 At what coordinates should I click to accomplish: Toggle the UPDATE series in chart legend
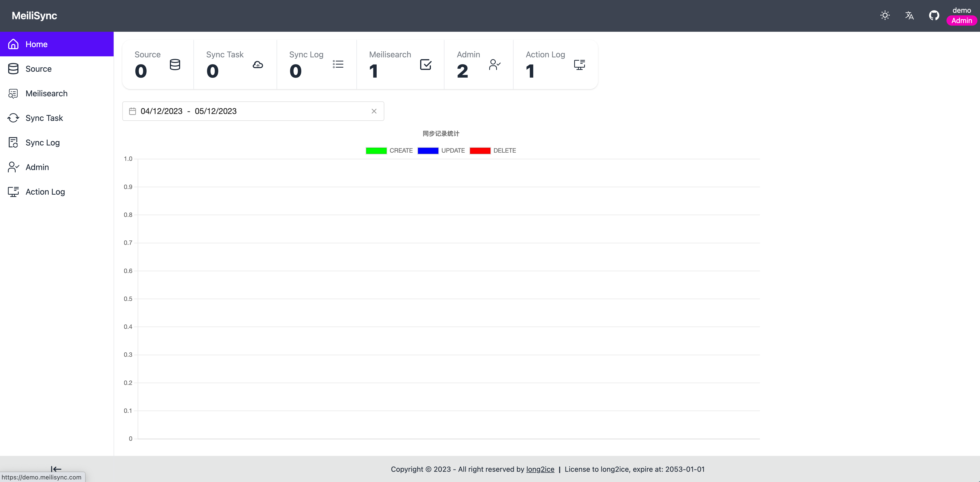441,151
